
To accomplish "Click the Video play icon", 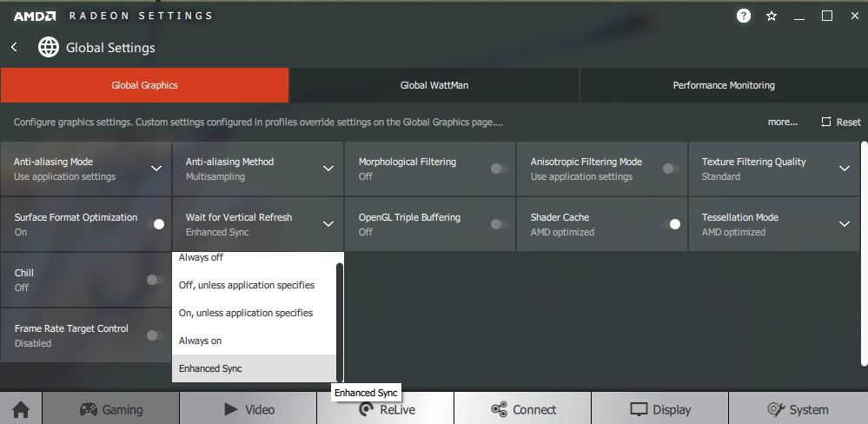I will (x=230, y=409).
